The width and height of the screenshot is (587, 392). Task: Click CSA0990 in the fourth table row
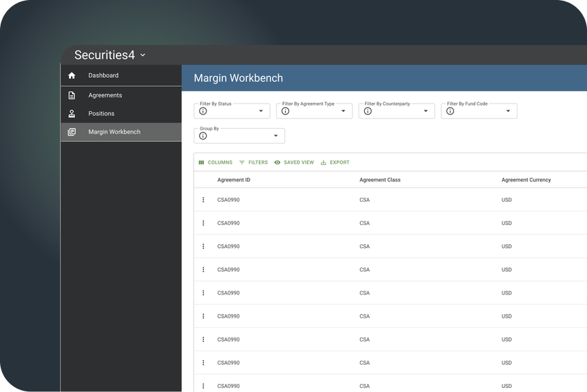click(228, 269)
